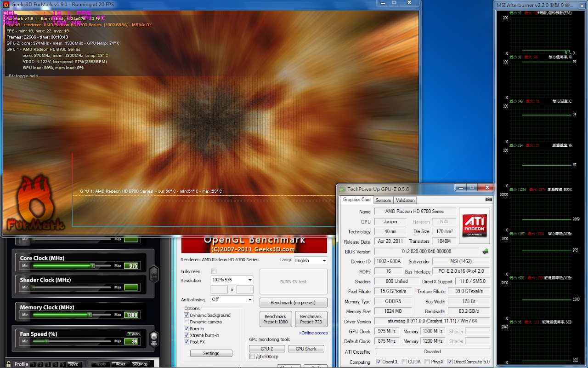This screenshot has height=368, width=588.
Task: Launch the GPU Shark monitoring tool
Action: 306,349
